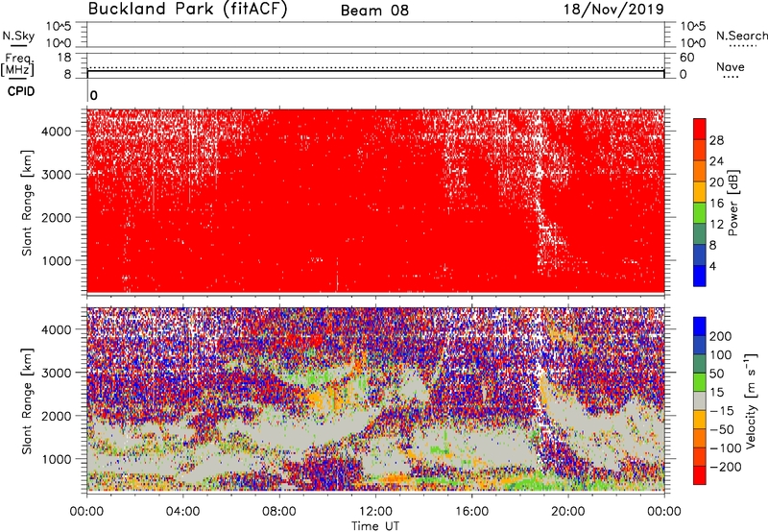Click the "Power [dB]" colorbar title
Viewport: 768px width, 532px height.
(x=733, y=203)
